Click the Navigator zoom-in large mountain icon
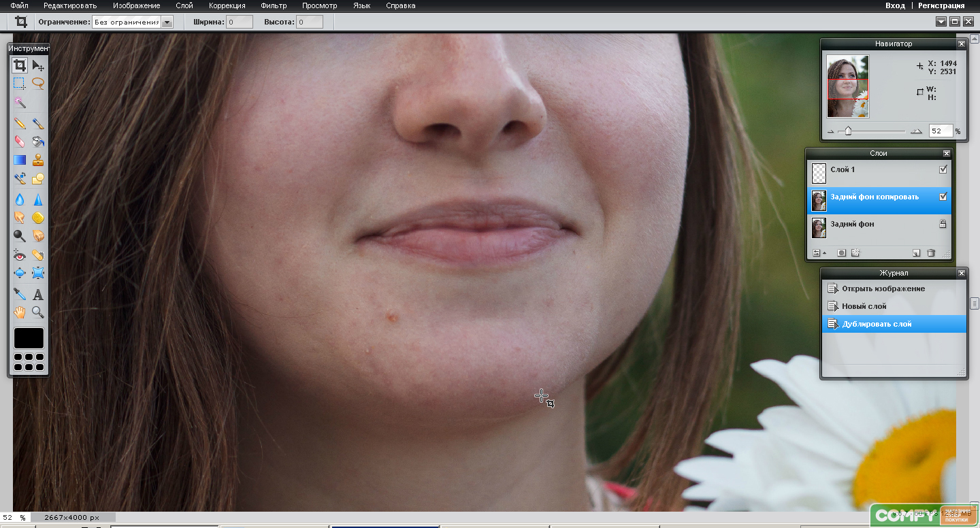980x528 pixels. click(917, 131)
